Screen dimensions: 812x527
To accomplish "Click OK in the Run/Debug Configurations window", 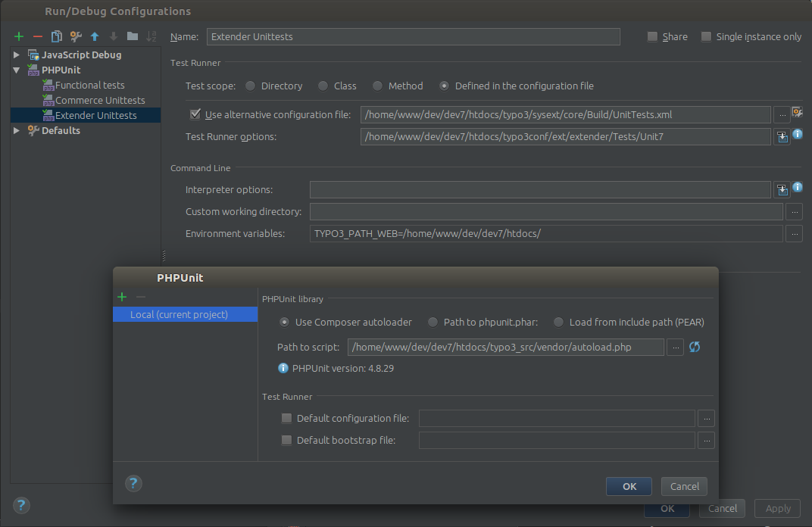I will click(667, 509).
